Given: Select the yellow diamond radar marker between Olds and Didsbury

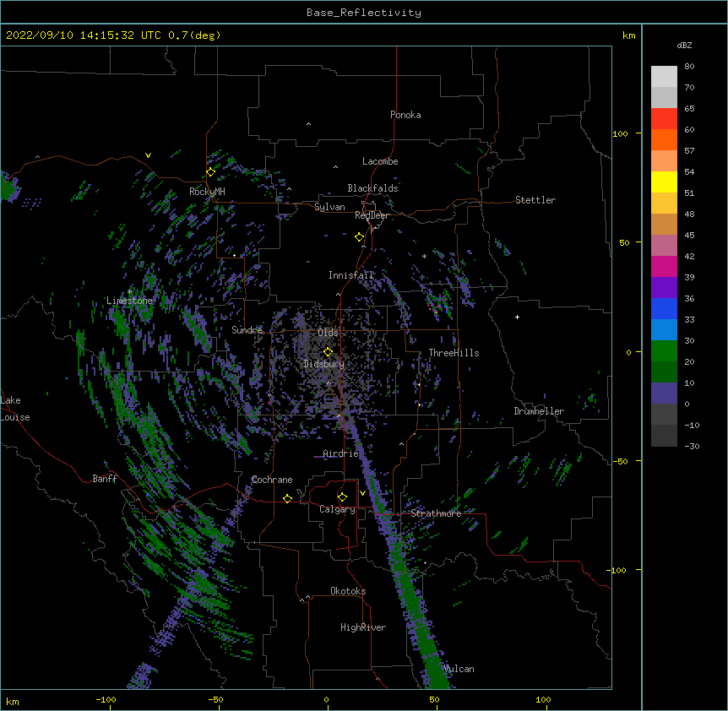Looking at the screenshot, I should click(x=328, y=351).
